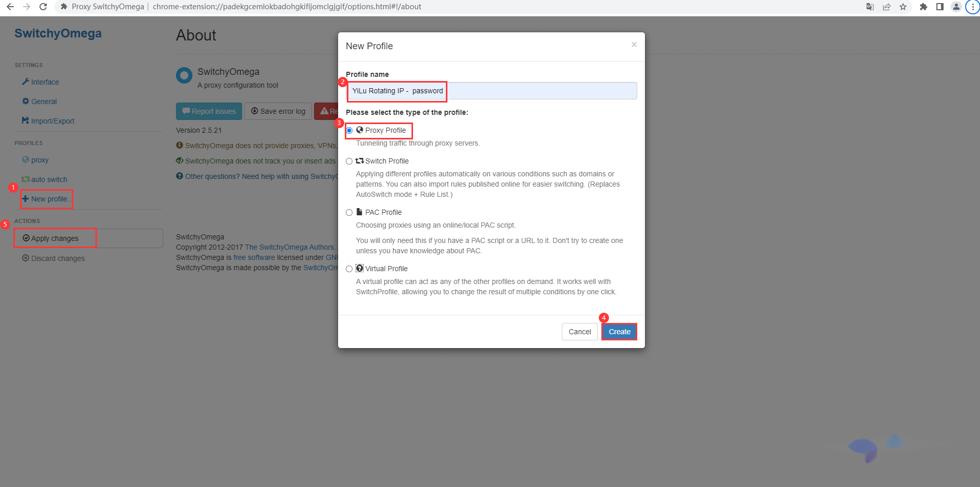Click the Save error log button
Viewport: 980px width, 487px height.
(278, 111)
